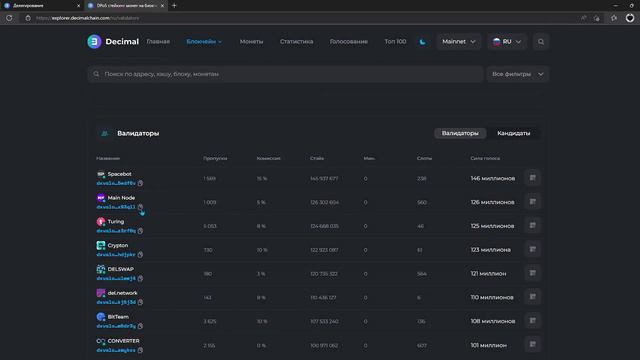The width and height of the screenshot is (640, 360).
Task: Open the DELSWAP address link
Action: (x=116, y=278)
